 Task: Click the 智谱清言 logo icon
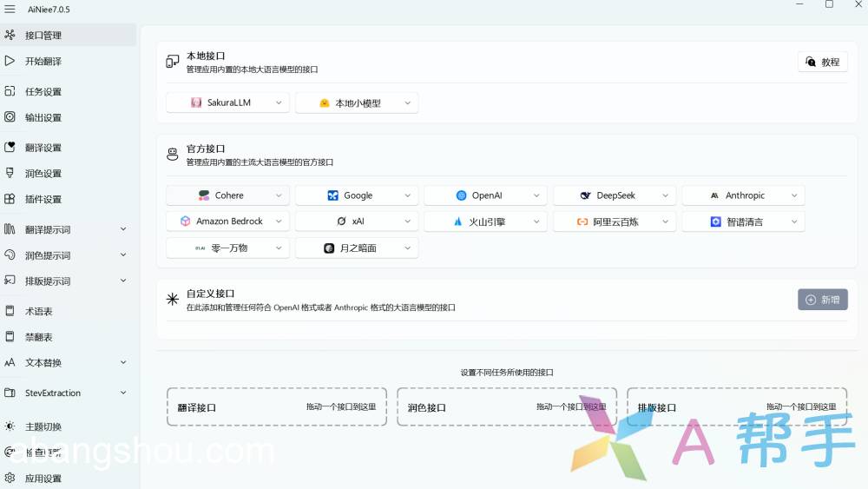point(715,221)
